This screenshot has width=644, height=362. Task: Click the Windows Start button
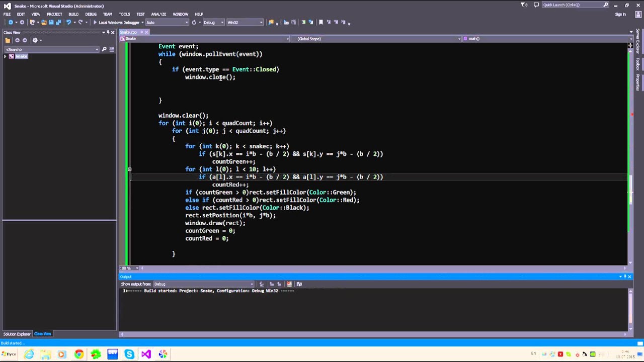9,354
